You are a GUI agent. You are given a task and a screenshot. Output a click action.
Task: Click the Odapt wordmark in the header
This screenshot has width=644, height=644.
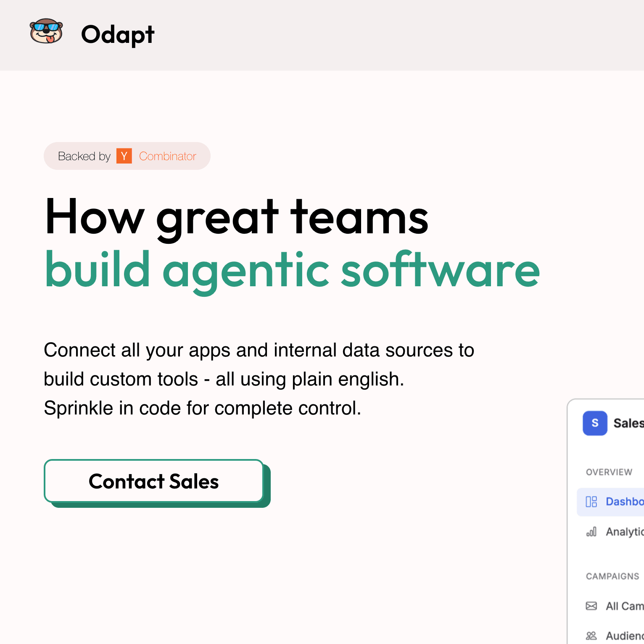(118, 34)
